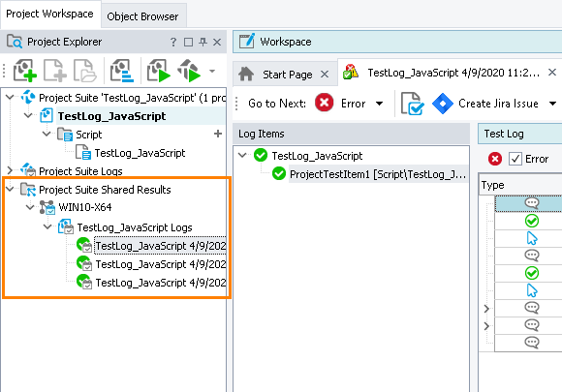Image resolution: width=562 pixels, height=392 pixels.
Task: Click the Show Execution Plan toolbar icon
Action: 122,71
